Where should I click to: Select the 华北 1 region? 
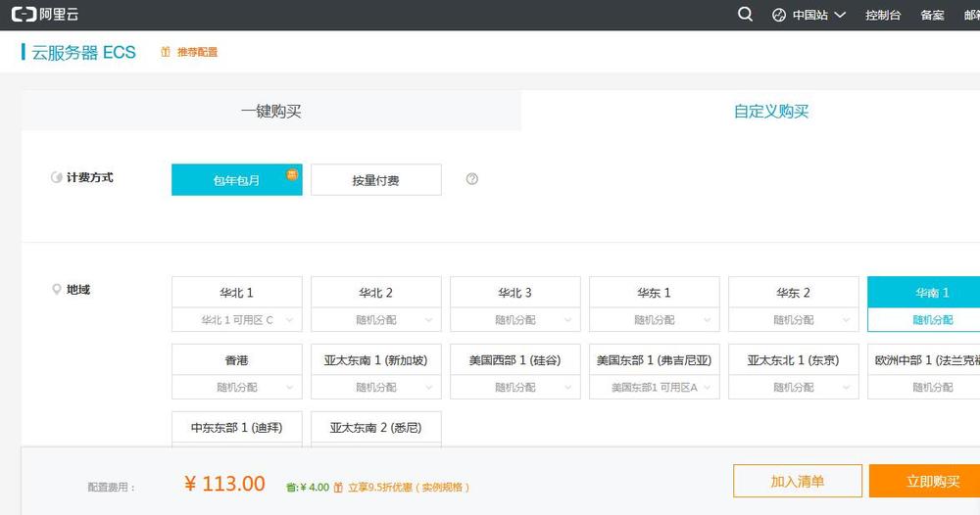[237, 292]
